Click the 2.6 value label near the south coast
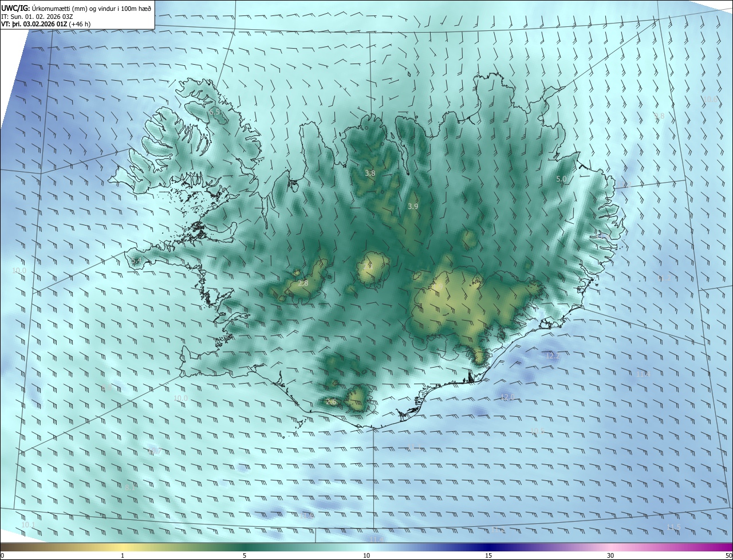Viewport: 733px width, 560px height. (x=331, y=402)
